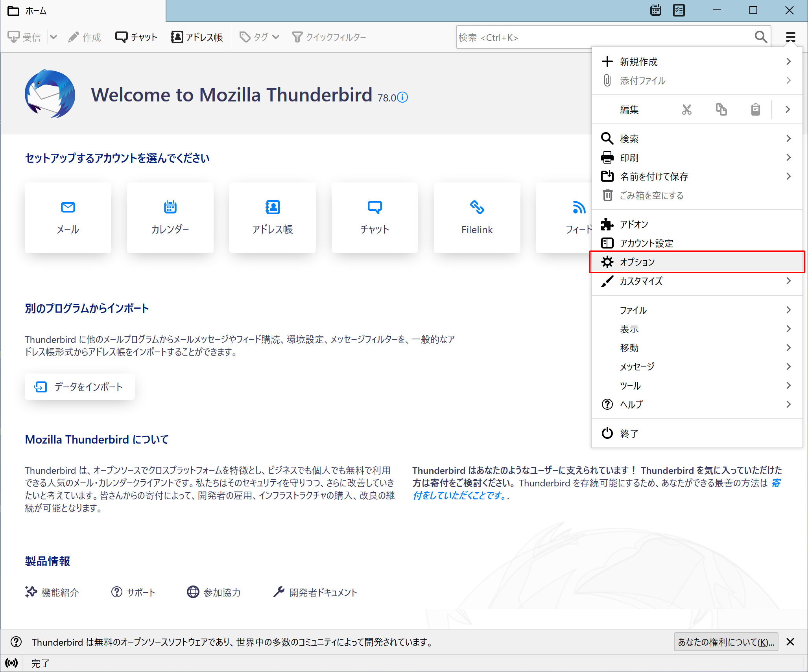The image size is (808, 672).
Task: Open チャット from the toolbar
Action: click(136, 37)
